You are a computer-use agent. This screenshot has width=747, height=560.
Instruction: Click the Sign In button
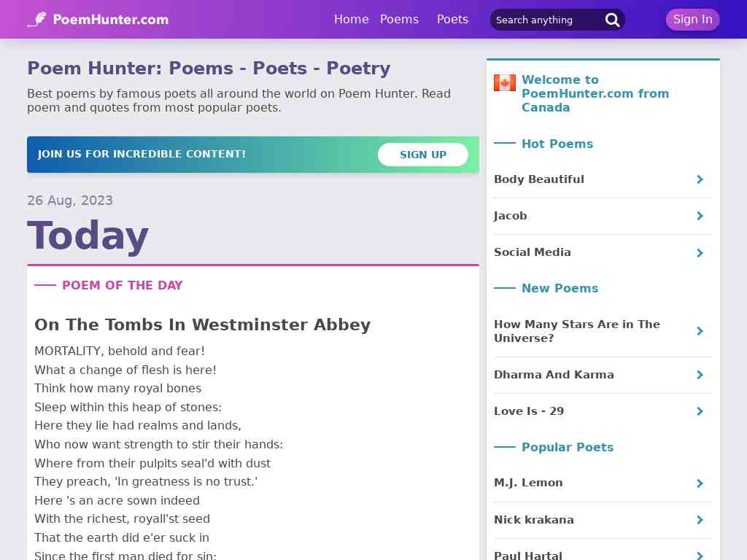[693, 20]
